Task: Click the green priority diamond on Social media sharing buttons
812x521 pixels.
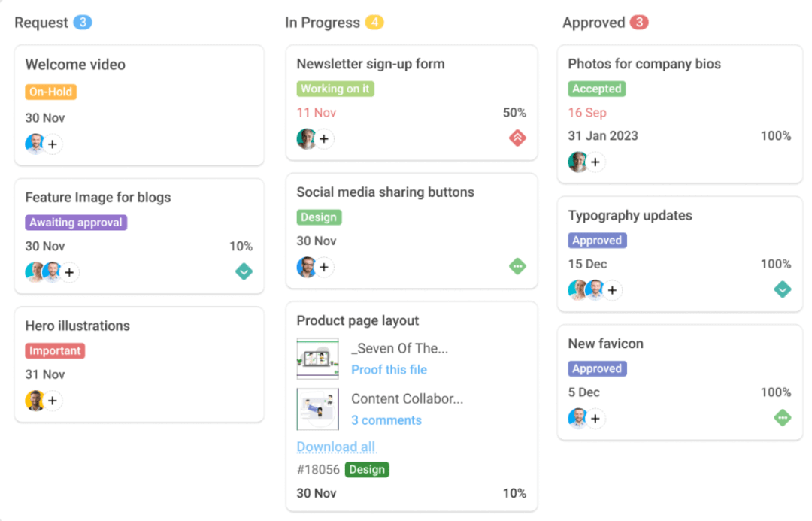Action: [517, 267]
